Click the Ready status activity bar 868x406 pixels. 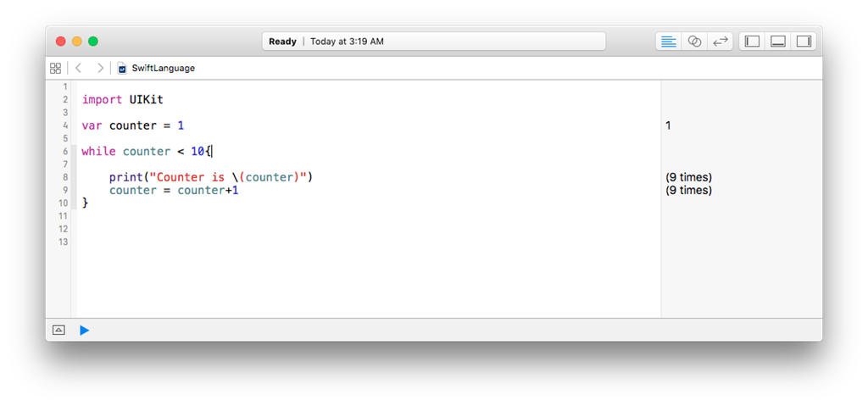click(434, 42)
